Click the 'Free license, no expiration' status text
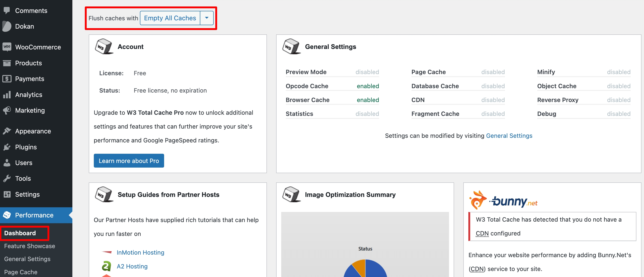Image resolution: width=644 pixels, height=277 pixels. (170, 90)
